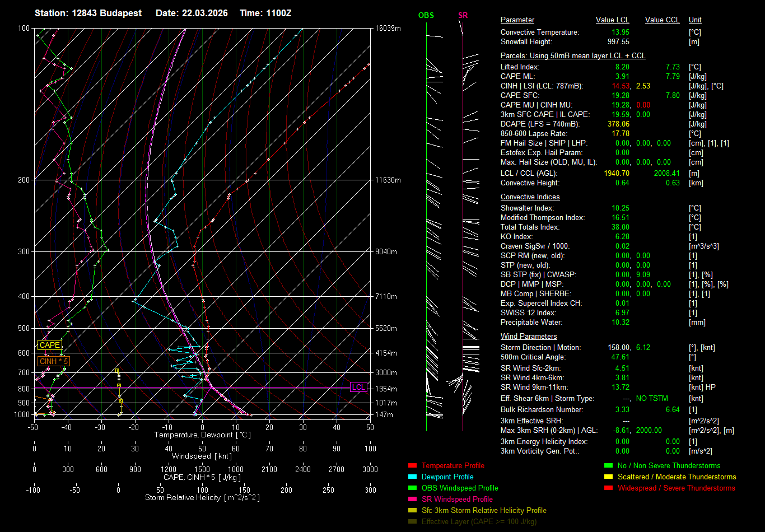Click yellow Scattered / Moderate Thunderstorms square
This screenshot has height=532, width=765.
click(609, 477)
